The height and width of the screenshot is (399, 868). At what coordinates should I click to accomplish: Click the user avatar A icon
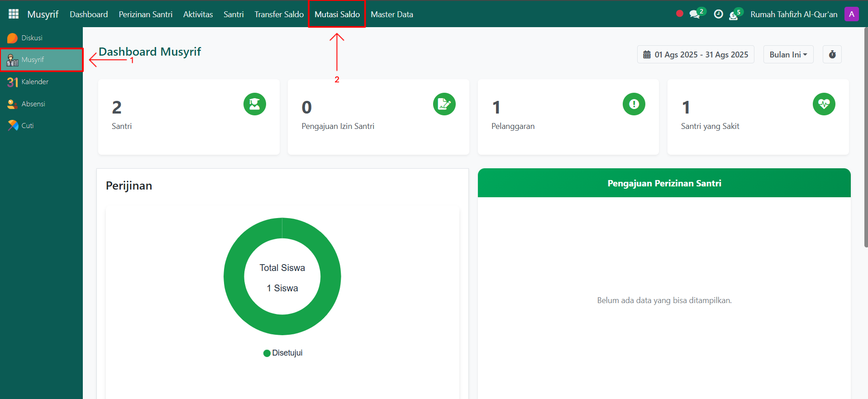click(851, 14)
